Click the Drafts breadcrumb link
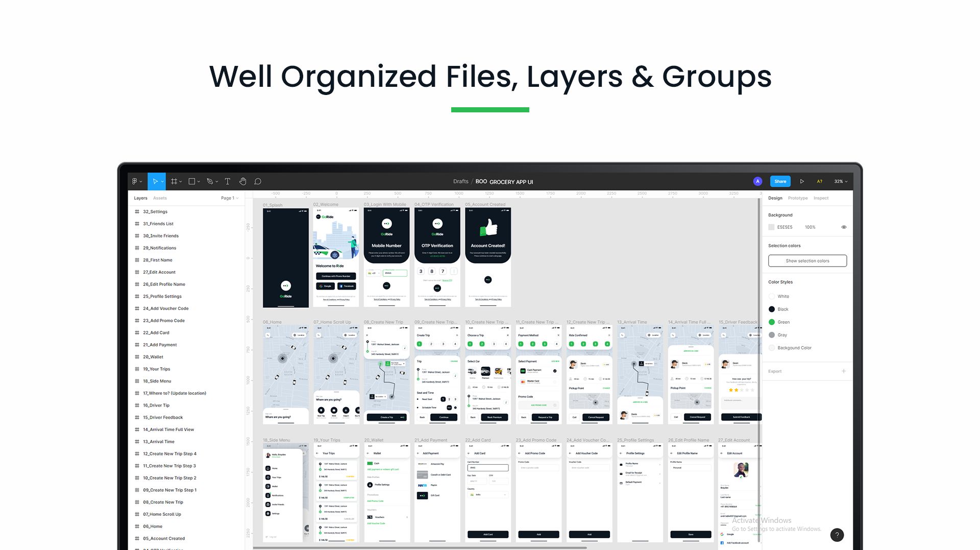This screenshot has height=550, width=980. click(x=460, y=181)
